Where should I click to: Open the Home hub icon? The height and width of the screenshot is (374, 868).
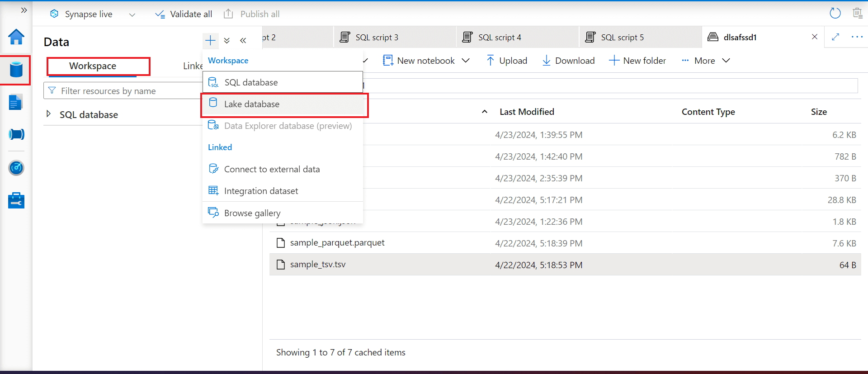[16, 37]
